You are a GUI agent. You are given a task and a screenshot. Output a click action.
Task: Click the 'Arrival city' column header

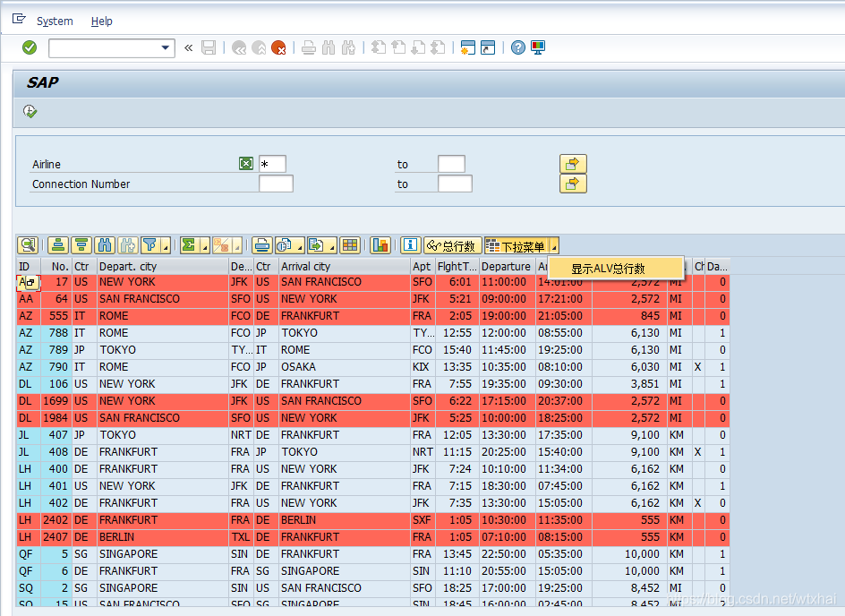click(x=345, y=266)
